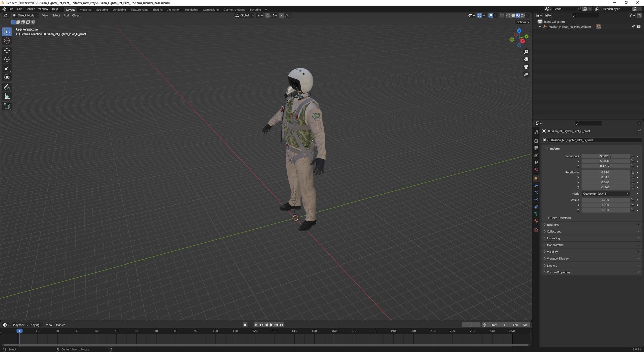Screen dimensions: 644x352
Task: Disable Russian_Fighter_Jet_Pilot_Uniform in renders camera icon
Action: [639, 27]
